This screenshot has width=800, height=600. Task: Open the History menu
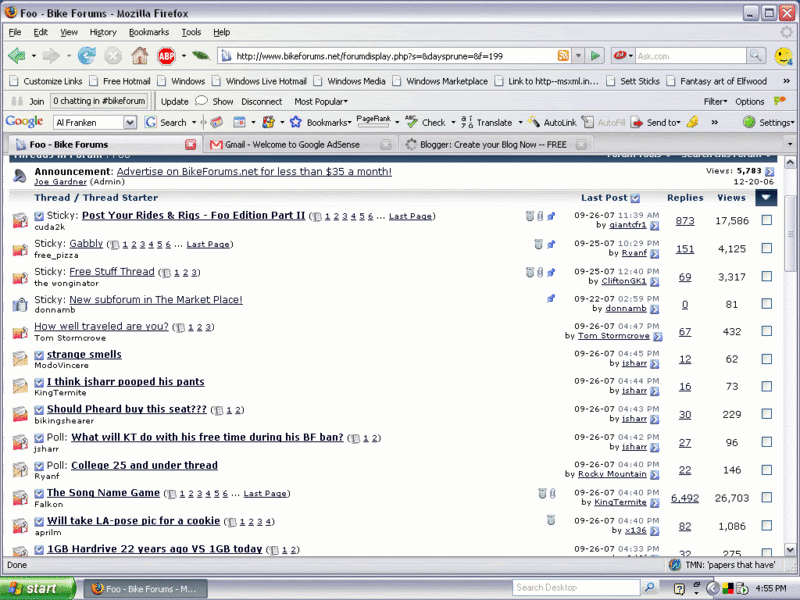coord(103,32)
